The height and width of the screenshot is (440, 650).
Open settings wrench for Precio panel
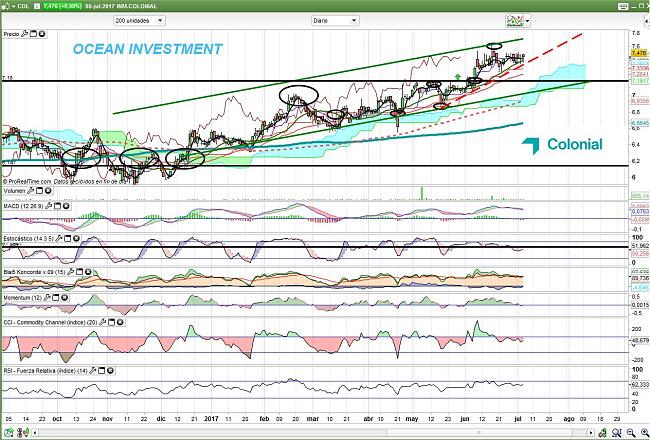click(24, 34)
